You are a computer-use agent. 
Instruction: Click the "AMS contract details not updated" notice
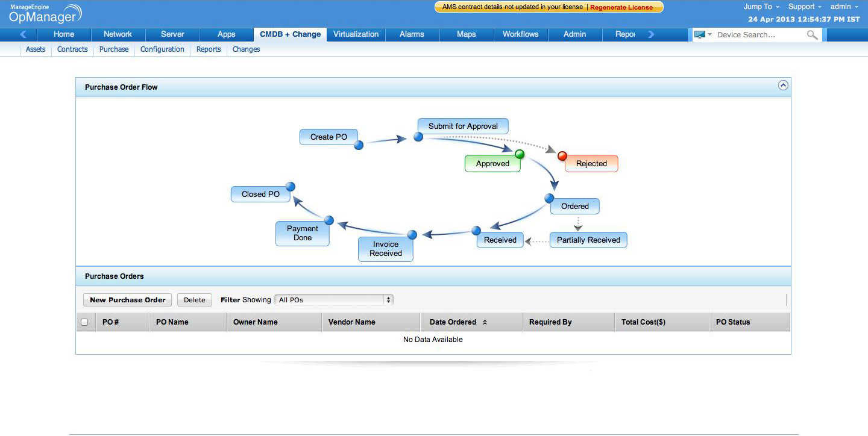[x=512, y=7]
